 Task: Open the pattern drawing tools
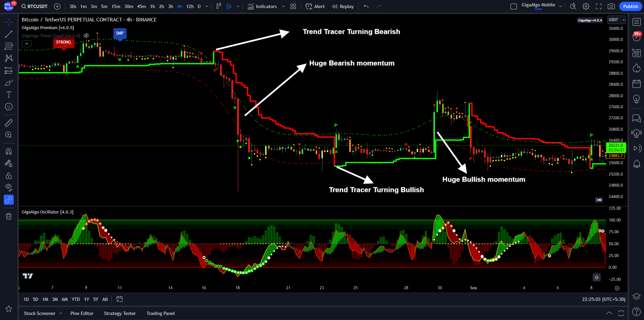coord(9,58)
